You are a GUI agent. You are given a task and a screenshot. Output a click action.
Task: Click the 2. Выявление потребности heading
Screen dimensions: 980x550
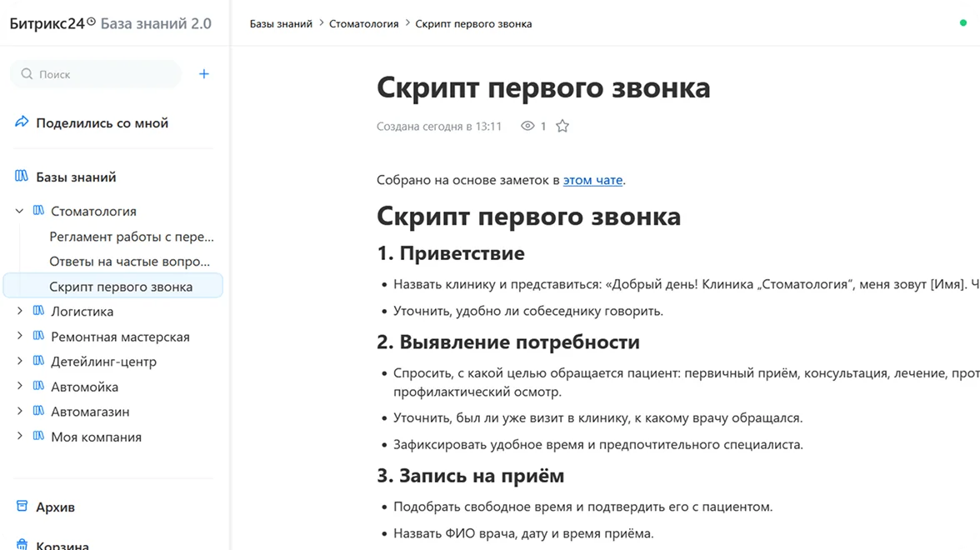coord(508,342)
